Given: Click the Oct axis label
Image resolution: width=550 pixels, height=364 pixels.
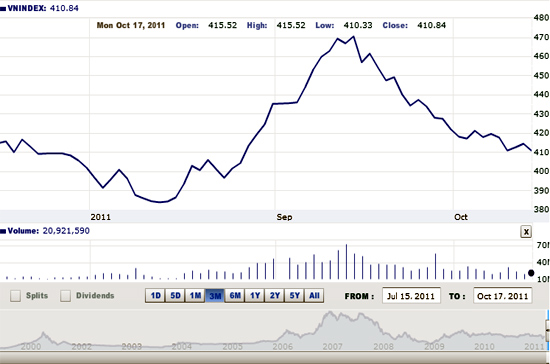Looking at the screenshot, I should coord(461,217).
